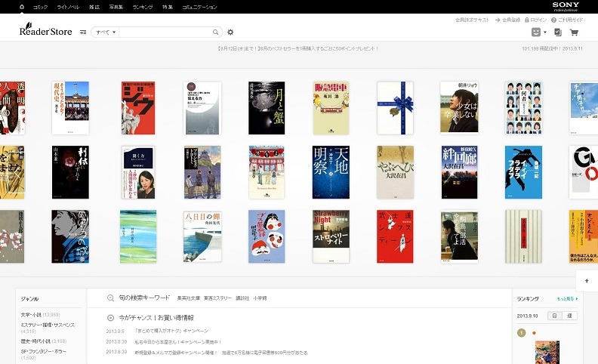The width and height of the screenshot is (598, 364).
Task: Click the question mark help icon
Action: [553, 20]
